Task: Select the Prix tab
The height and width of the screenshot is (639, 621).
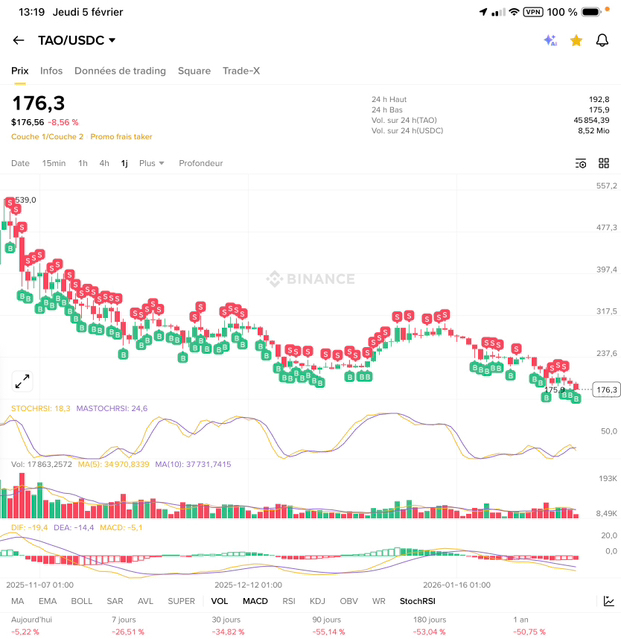Action: tap(20, 71)
